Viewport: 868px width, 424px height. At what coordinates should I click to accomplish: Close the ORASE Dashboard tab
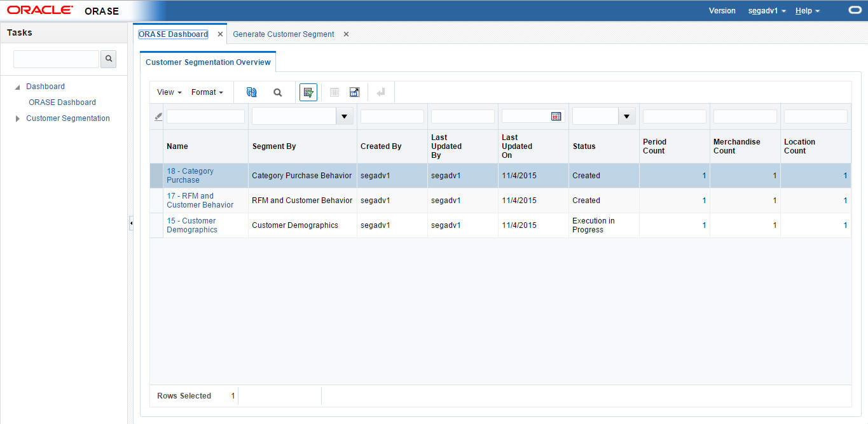pos(220,34)
